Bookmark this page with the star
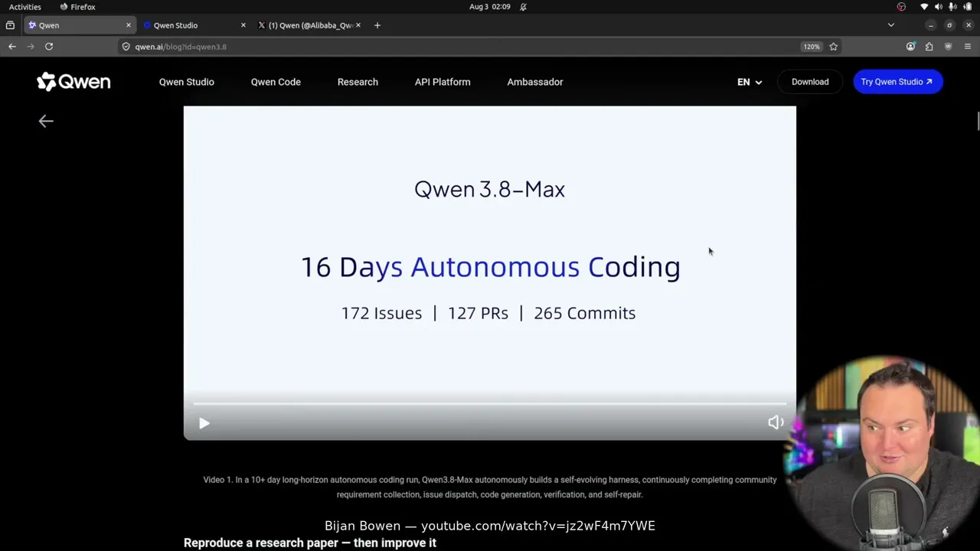This screenshot has width=980, height=551. 834,47
